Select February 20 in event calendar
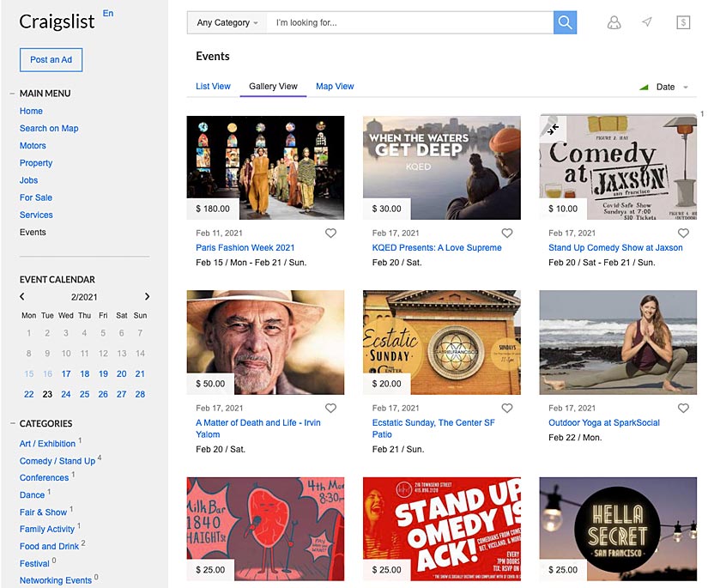The width and height of the screenshot is (708, 588). tap(122, 374)
